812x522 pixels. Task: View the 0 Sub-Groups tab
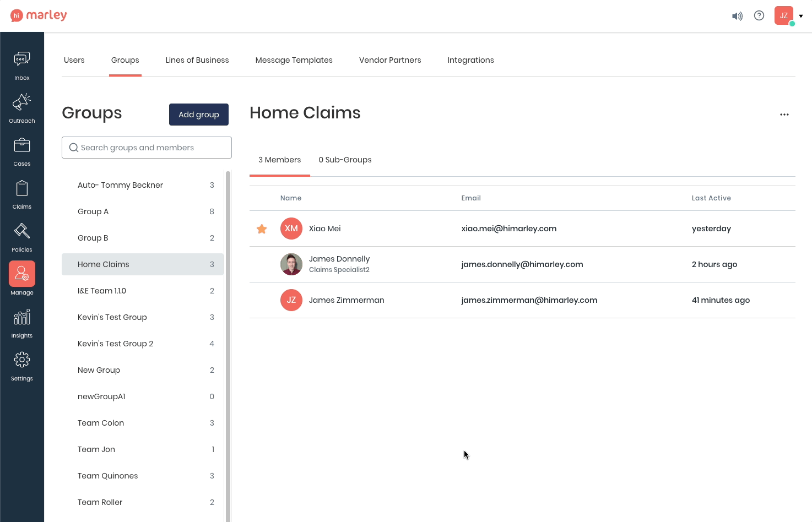345,160
